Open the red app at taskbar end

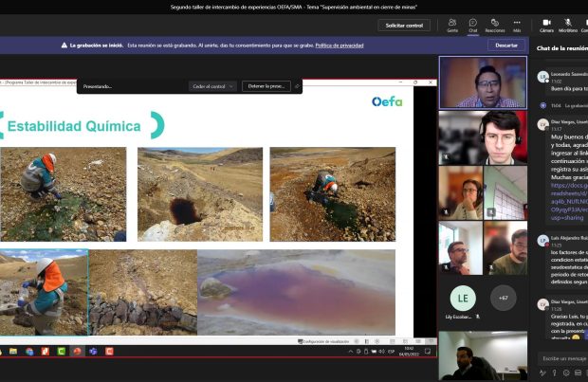click(109, 352)
